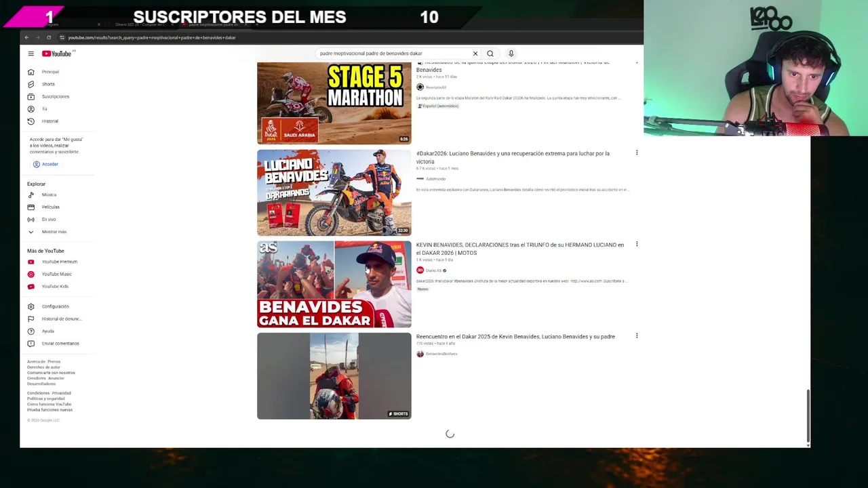Click the Historial de denuncias flag icon
This screenshot has width=868, height=488.
click(x=31, y=319)
